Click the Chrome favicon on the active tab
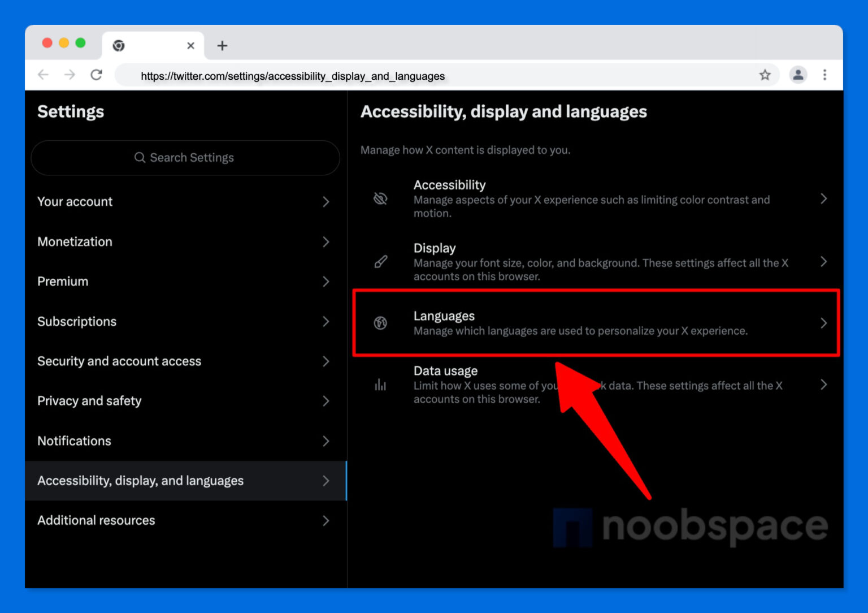Viewport: 868px width, 613px height. point(118,46)
